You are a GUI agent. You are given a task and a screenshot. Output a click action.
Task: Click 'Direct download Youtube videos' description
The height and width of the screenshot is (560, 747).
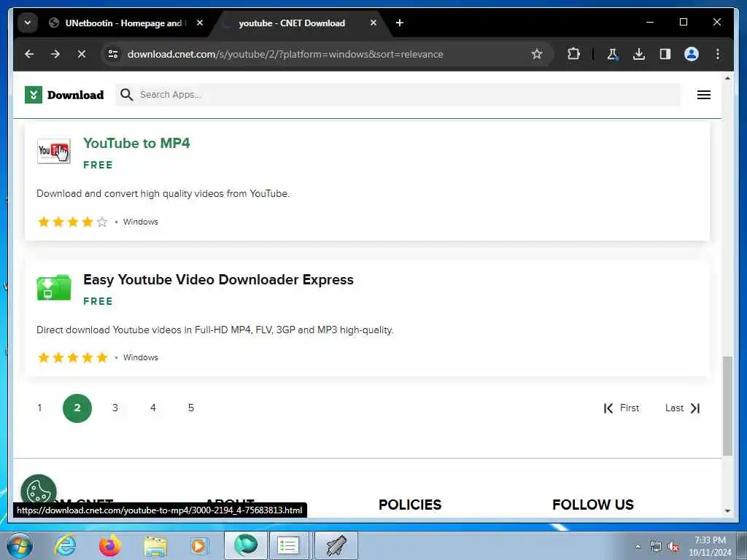tap(215, 330)
